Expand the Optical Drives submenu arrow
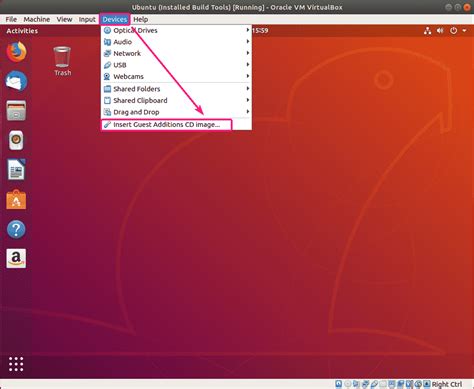The height and width of the screenshot is (389, 474). pyautogui.click(x=248, y=30)
